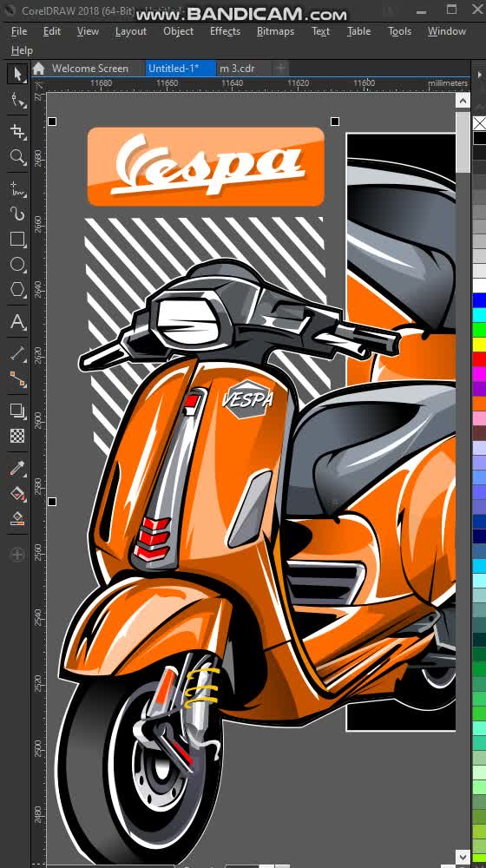Switch to the Welcome Screen tab
The width and height of the screenshot is (486, 868).
[89, 69]
